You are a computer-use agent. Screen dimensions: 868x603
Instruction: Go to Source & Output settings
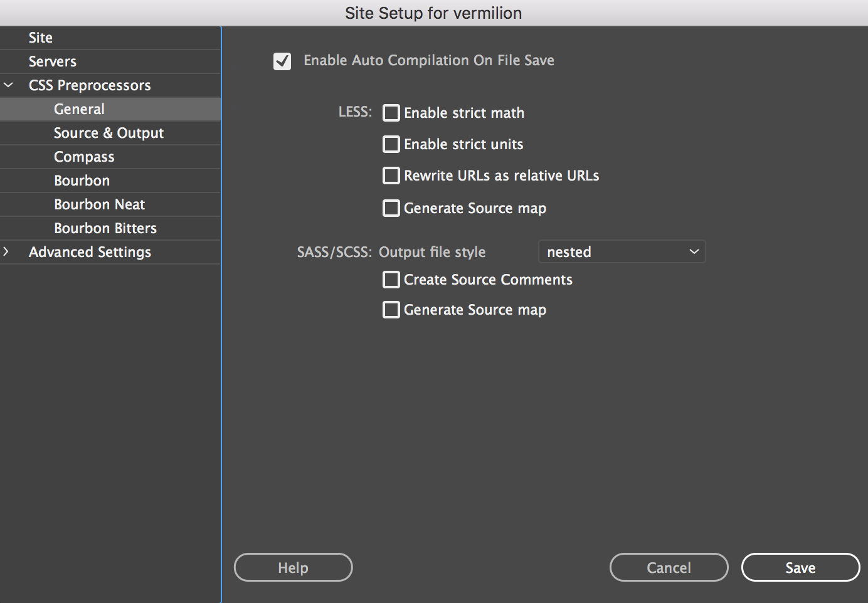coord(109,132)
